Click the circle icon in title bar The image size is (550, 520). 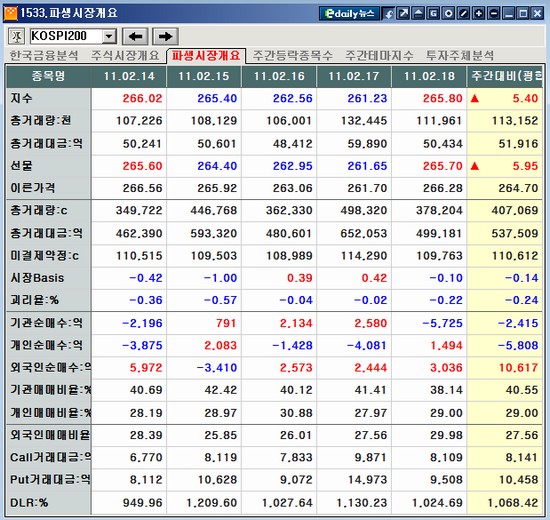(x=449, y=14)
